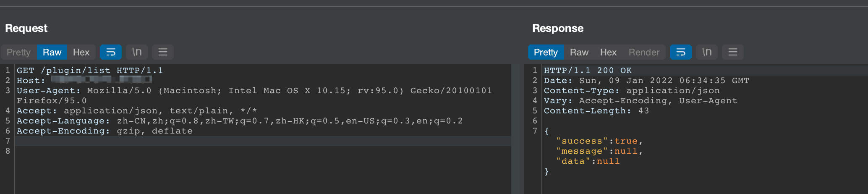The height and width of the screenshot is (194, 868).
Task: Click the Content-Length: 43 response header
Action: (x=596, y=111)
